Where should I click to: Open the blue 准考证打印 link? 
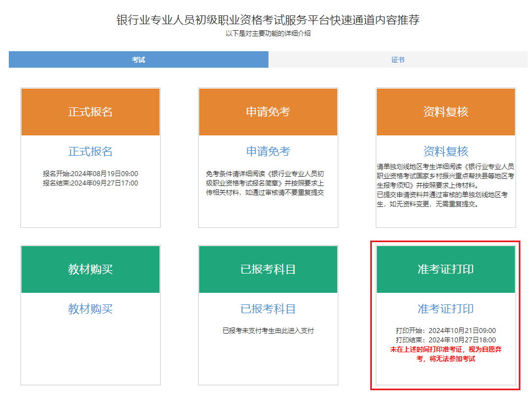coord(446,309)
